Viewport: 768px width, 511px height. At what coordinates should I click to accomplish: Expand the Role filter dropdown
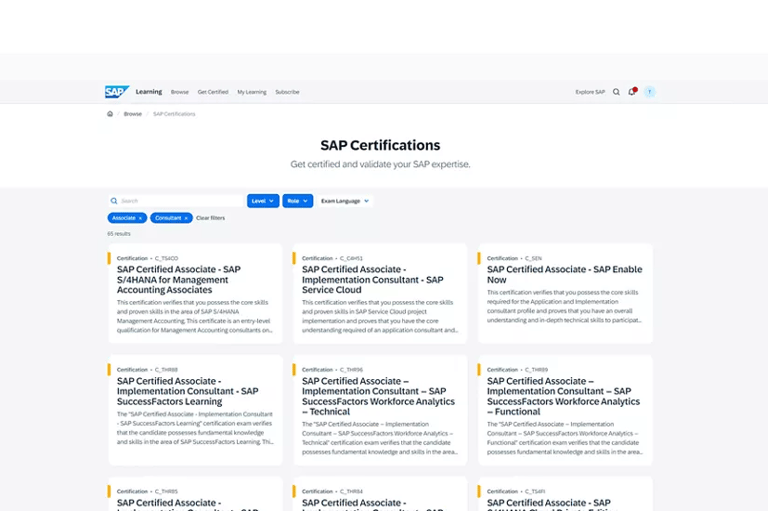click(x=297, y=201)
